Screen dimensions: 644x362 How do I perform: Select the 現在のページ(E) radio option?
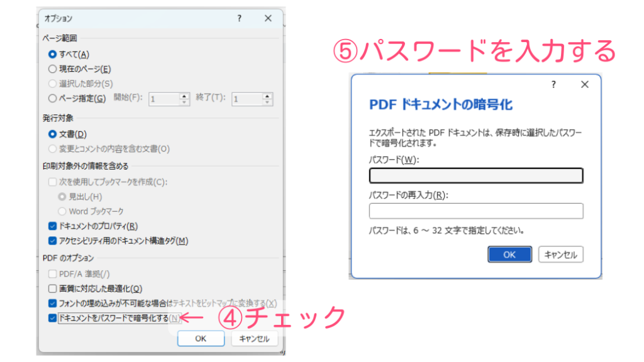pos(53,69)
